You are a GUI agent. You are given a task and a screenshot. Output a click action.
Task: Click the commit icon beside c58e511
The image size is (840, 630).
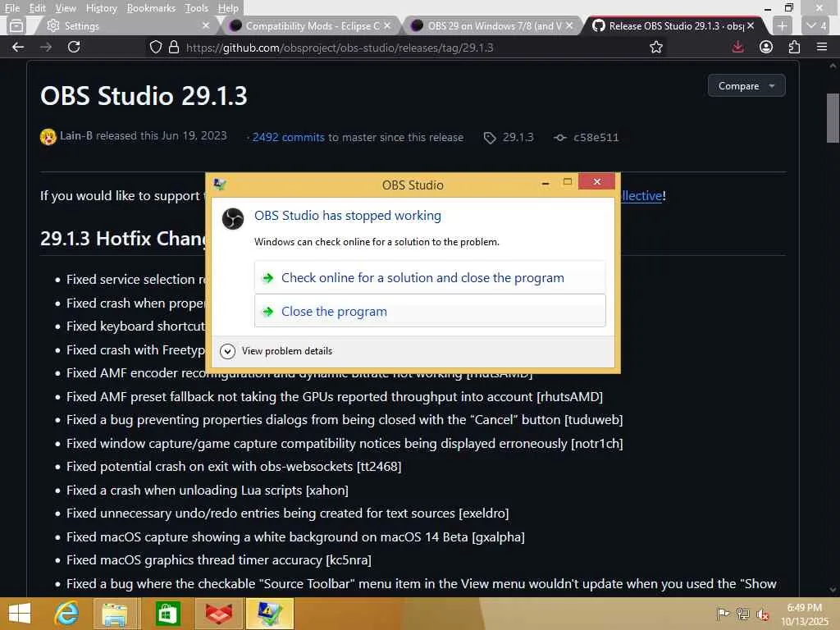tap(559, 138)
